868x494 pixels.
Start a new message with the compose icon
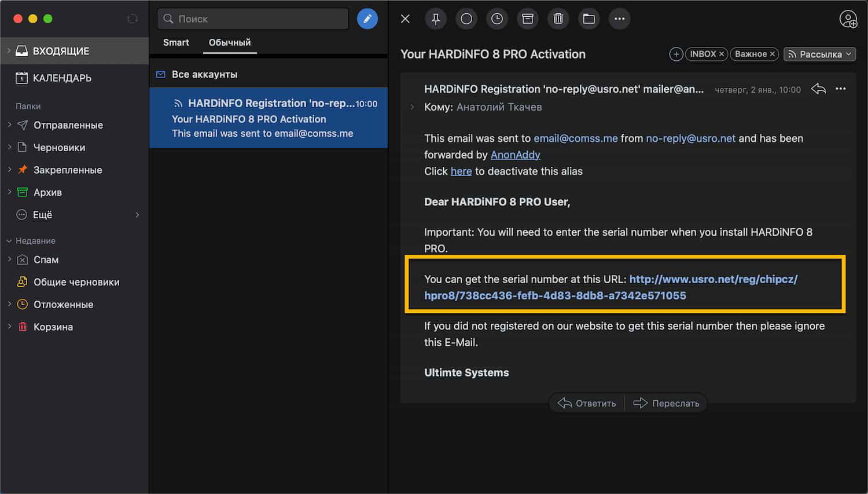tap(367, 19)
